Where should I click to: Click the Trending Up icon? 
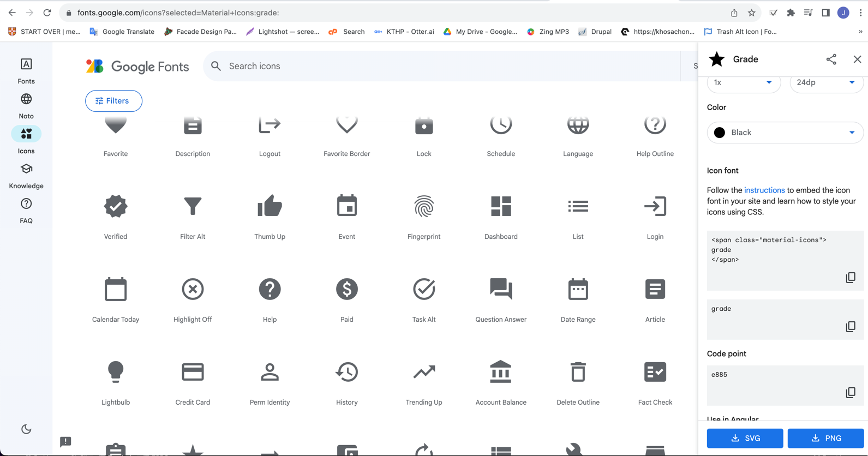tap(423, 373)
